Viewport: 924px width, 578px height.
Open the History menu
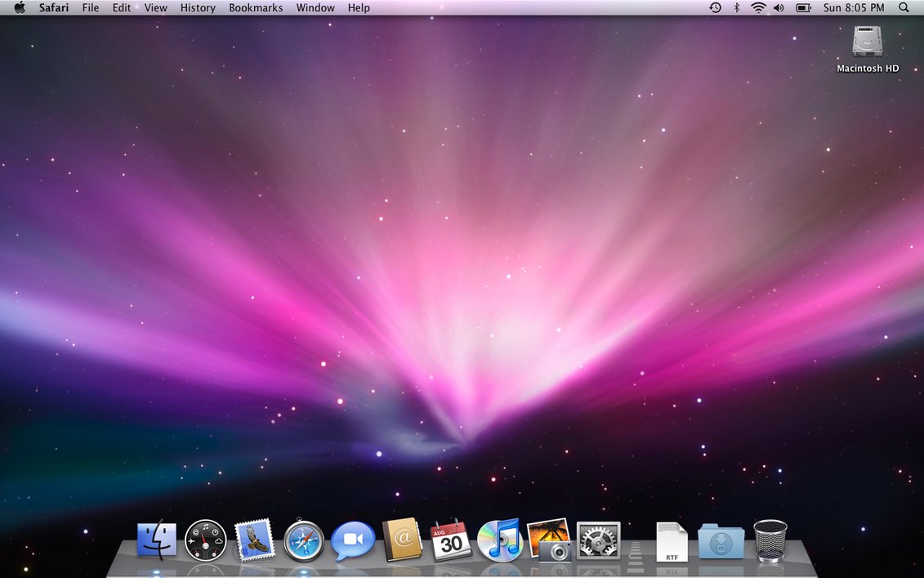click(198, 7)
